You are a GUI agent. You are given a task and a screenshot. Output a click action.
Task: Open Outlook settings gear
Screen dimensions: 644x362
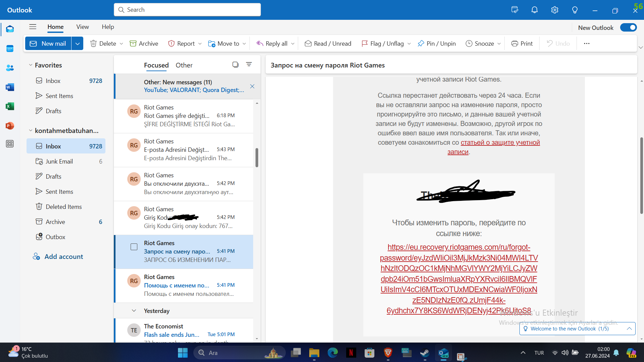coord(555,10)
